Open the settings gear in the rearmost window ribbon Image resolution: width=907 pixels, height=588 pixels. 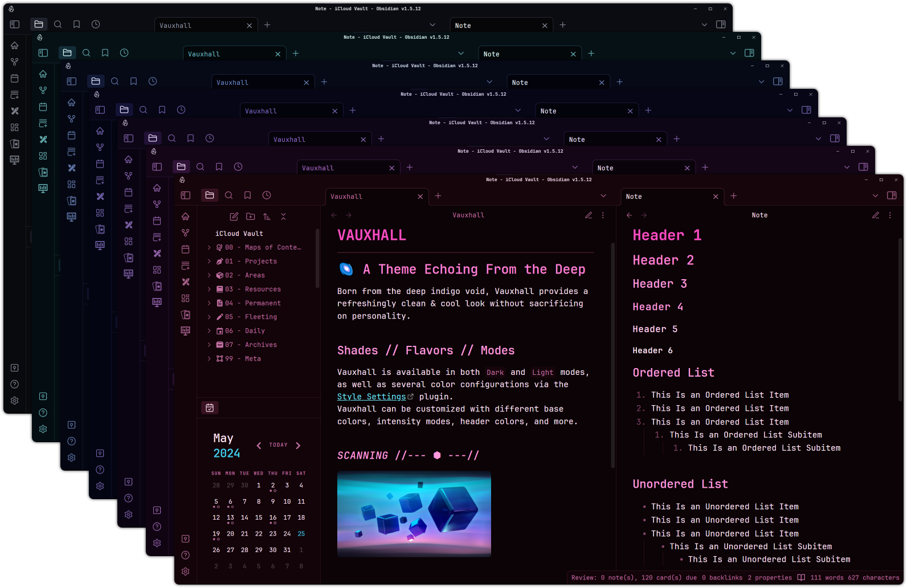pyautogui.click(x=15, y=401)
